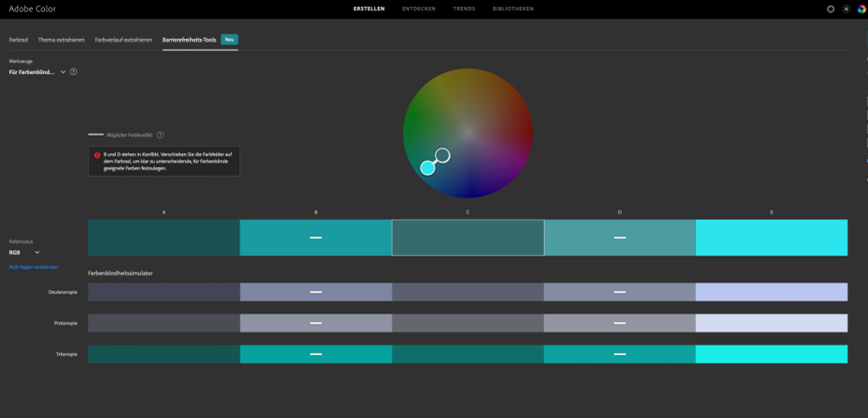This screenshot has width=868, height=418.
Task: Click help icon next to Werkzeuge dropdown
Action: 73,72
